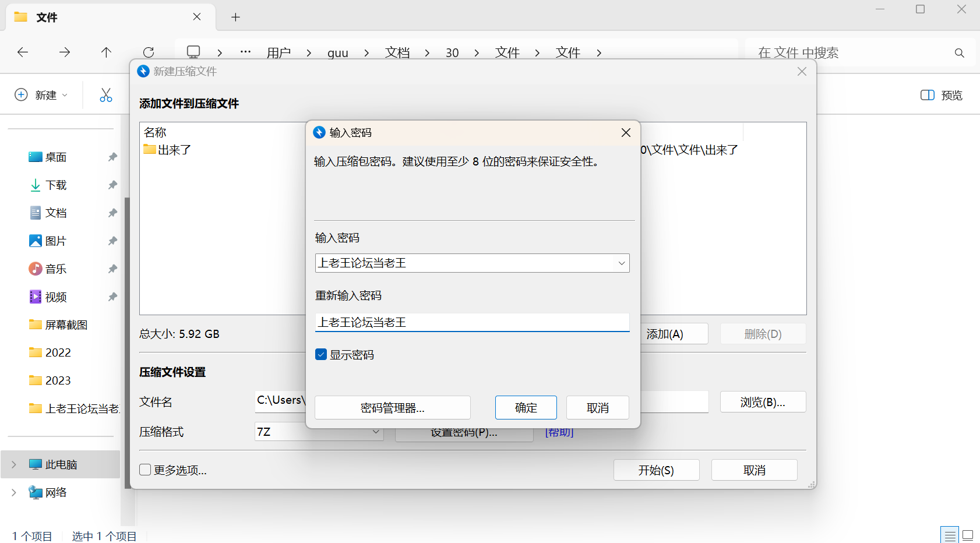Screen dimensions: 980x543
Task: Click the Forward arrow in File Explorer
Action: click(x=65, y=52)
